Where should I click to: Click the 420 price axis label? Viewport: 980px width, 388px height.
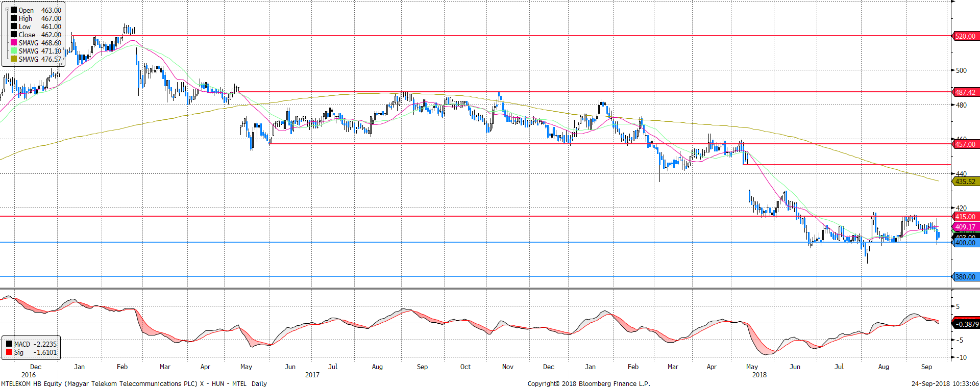(x=961, y=208)
